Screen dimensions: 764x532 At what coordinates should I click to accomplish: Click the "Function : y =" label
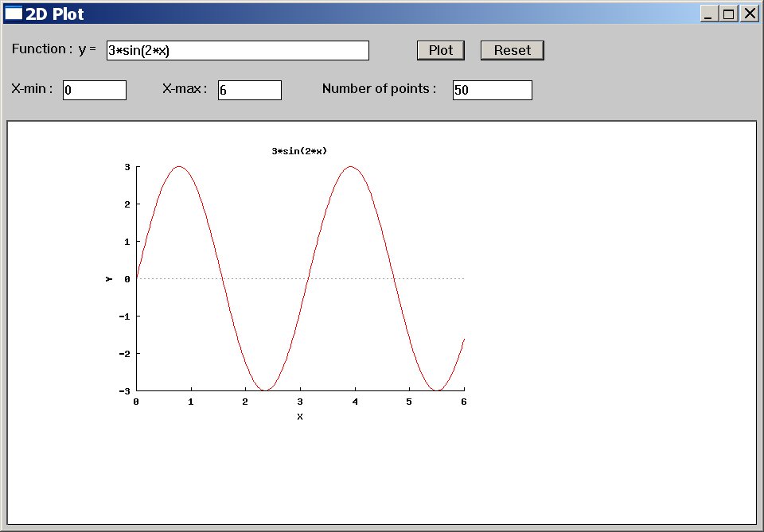[53, 49]
